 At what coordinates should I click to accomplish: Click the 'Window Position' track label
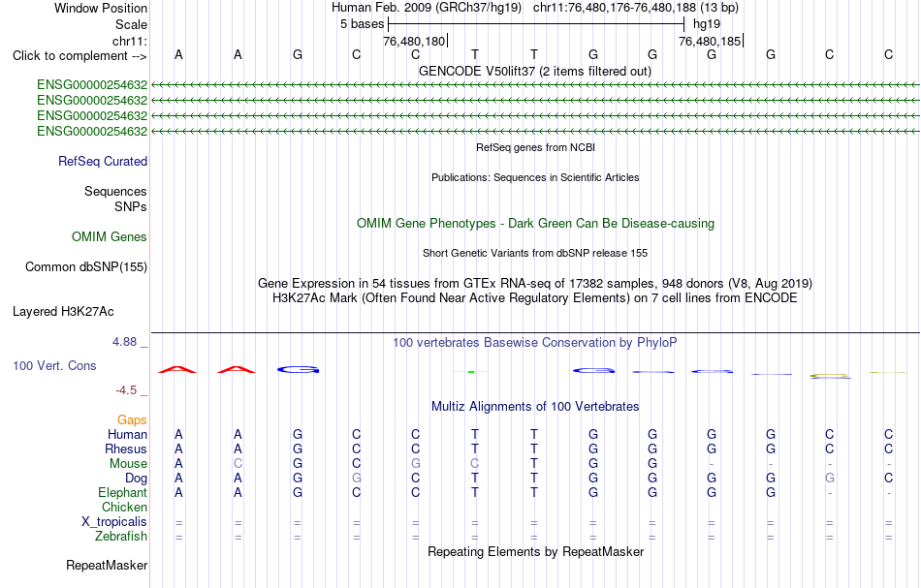point(101,8)
